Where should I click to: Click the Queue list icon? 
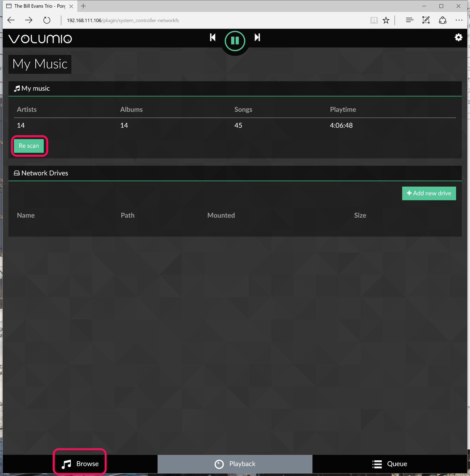pos(377,464)
